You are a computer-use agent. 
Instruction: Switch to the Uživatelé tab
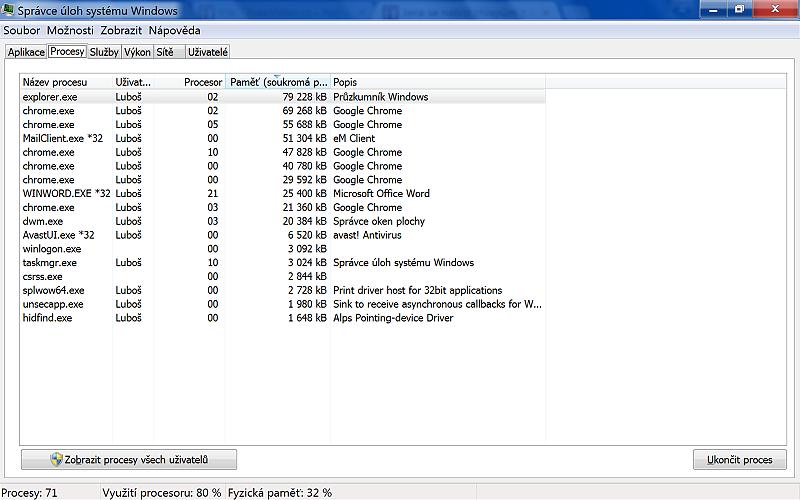208,52
